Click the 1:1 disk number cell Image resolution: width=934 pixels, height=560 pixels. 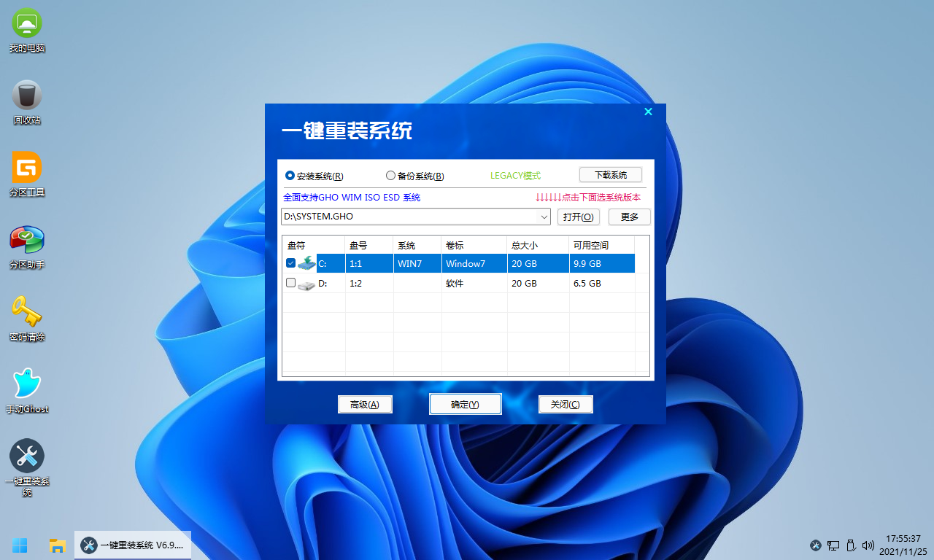(x=369, y=263)
